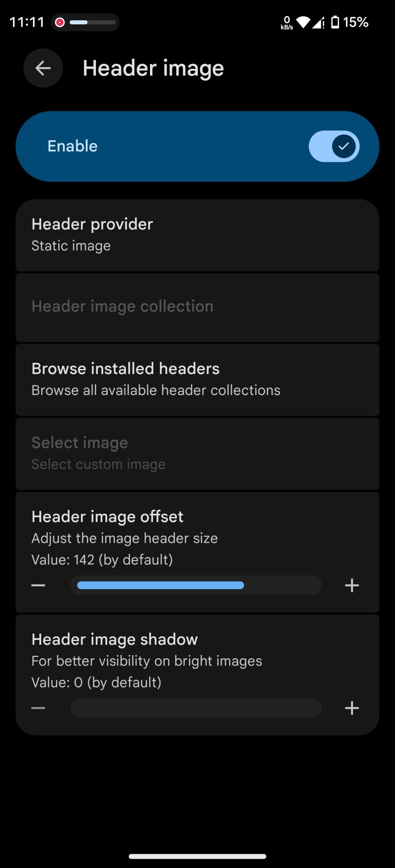Open Browse installed headers
Screen dimensions: 395x868
(x=197, y=379)
